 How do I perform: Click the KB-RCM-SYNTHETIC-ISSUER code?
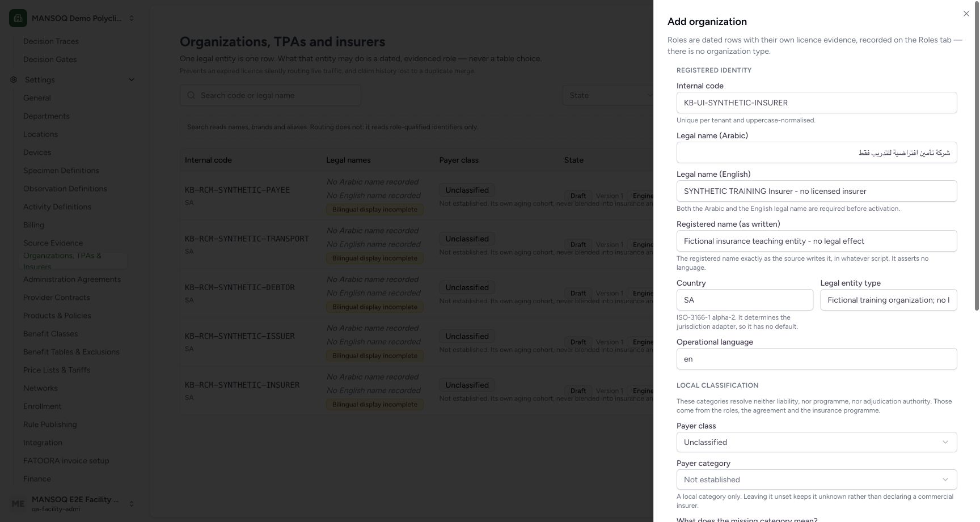pyautogui.click(x=240, y=336)
